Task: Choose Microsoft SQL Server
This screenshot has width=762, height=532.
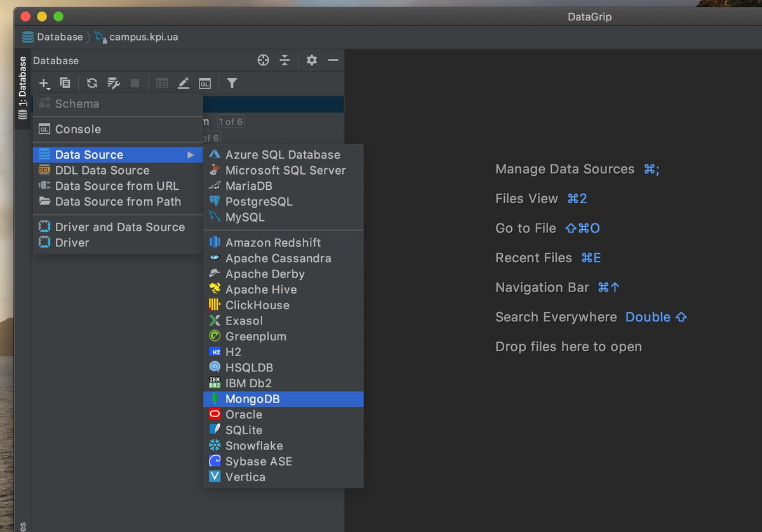Action: pyautogui.click(x=283, y=170)
